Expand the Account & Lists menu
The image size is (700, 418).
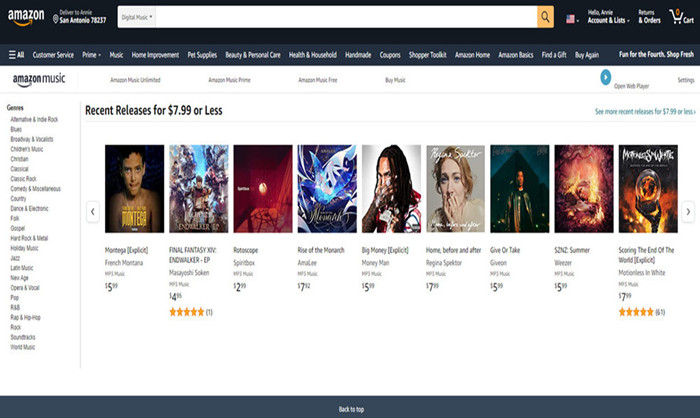[608, 17]
